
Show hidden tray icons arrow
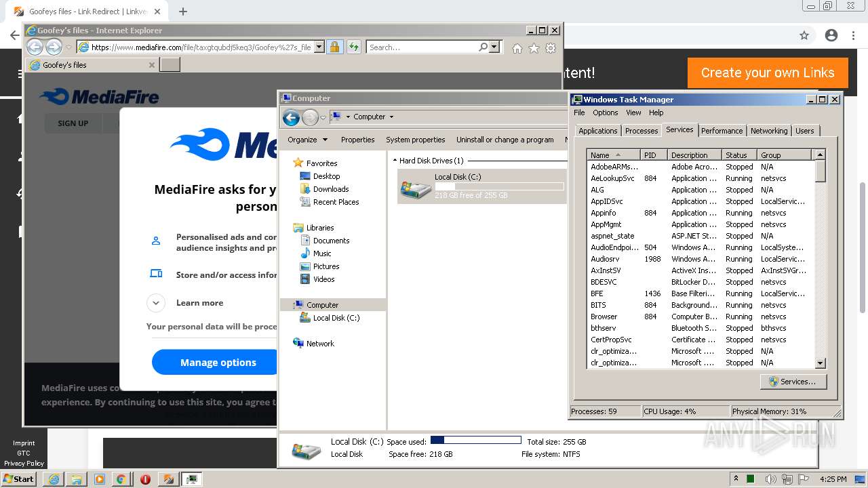click(736, 479)
